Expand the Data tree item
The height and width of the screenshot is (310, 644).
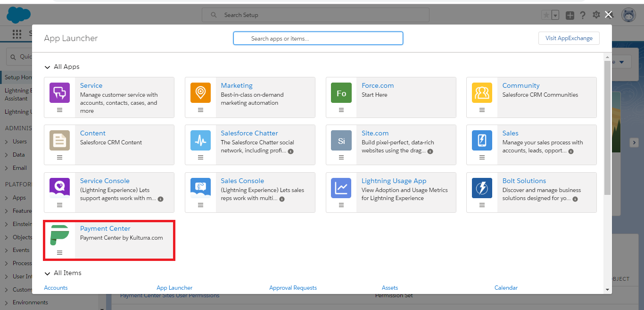7,155
